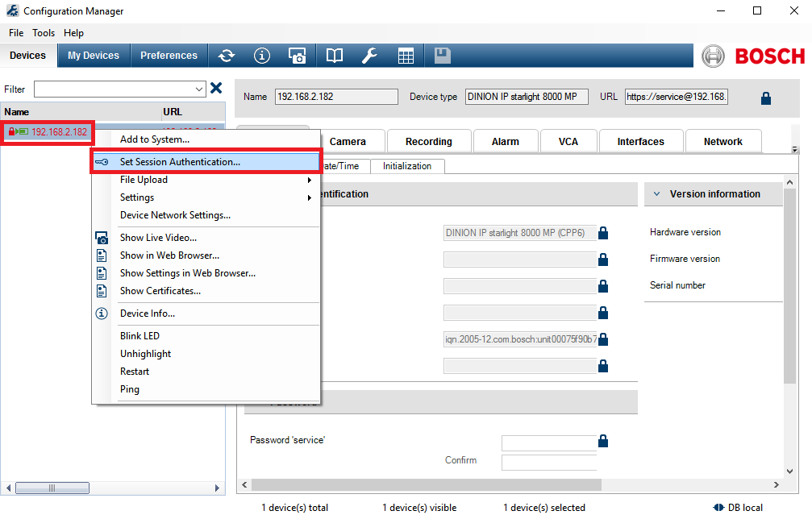Click the Name input field showing 192.168.2.182
The image size is (812, 515).
coord(336,97)
